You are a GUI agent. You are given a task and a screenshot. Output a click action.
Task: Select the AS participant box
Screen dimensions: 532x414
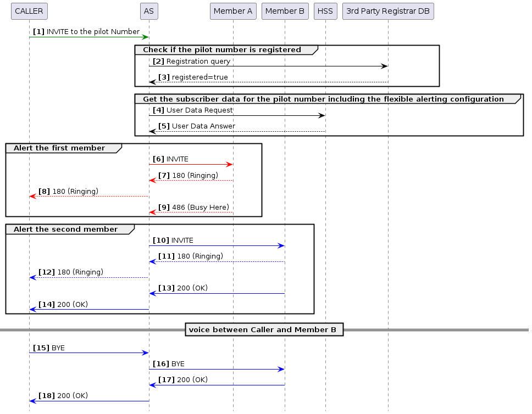148,11
